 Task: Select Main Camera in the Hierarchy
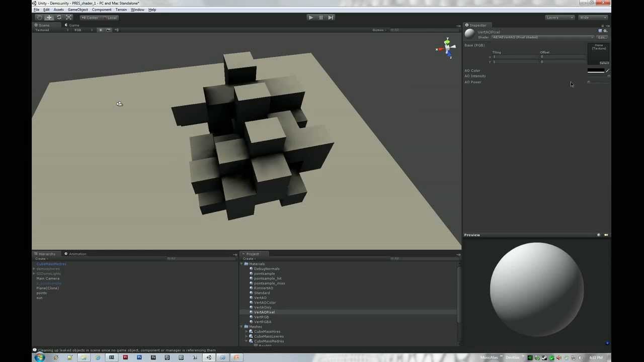[x=48, y=279]
